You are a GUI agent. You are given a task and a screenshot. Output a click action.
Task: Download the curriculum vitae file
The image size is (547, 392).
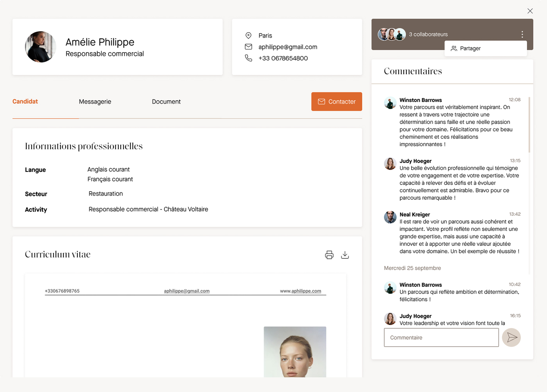point(345,255)
